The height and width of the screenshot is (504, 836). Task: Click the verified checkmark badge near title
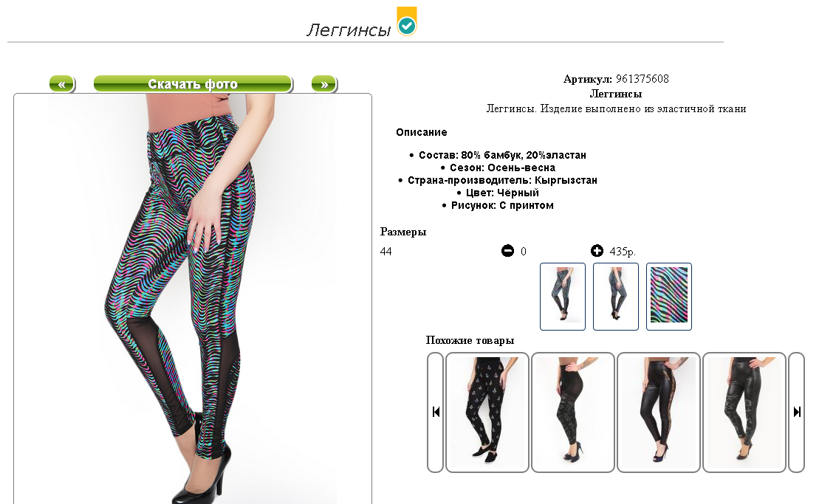tap(407, 21)
